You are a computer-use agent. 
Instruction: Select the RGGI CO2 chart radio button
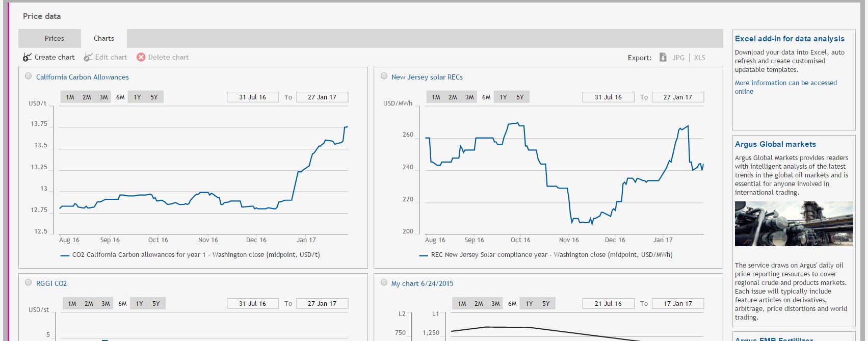[29, 282]
